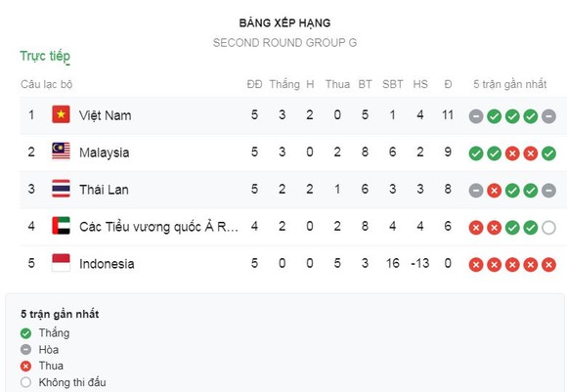The height and width of the screenshot is (392, 567).
Task: Select the Thái Lan team name
Action: 104,190
